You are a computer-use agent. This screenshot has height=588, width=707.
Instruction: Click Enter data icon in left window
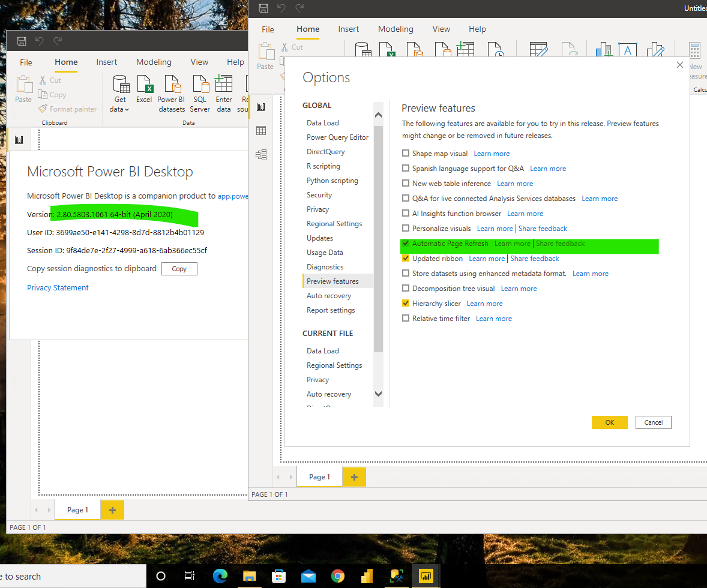[x=224, y=94]
